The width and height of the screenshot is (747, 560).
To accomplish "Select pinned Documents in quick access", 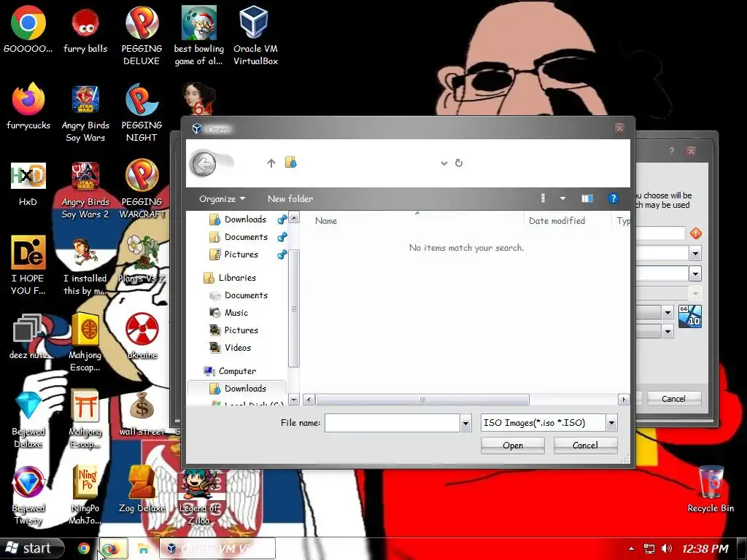I will click(x=246, y=237).
